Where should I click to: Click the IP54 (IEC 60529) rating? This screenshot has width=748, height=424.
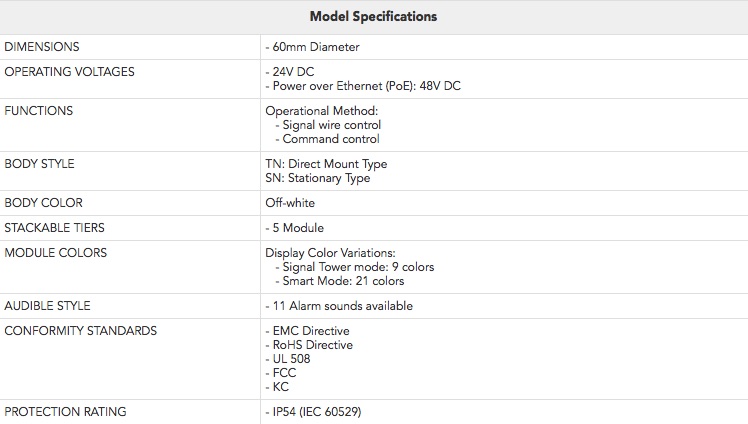313,412
